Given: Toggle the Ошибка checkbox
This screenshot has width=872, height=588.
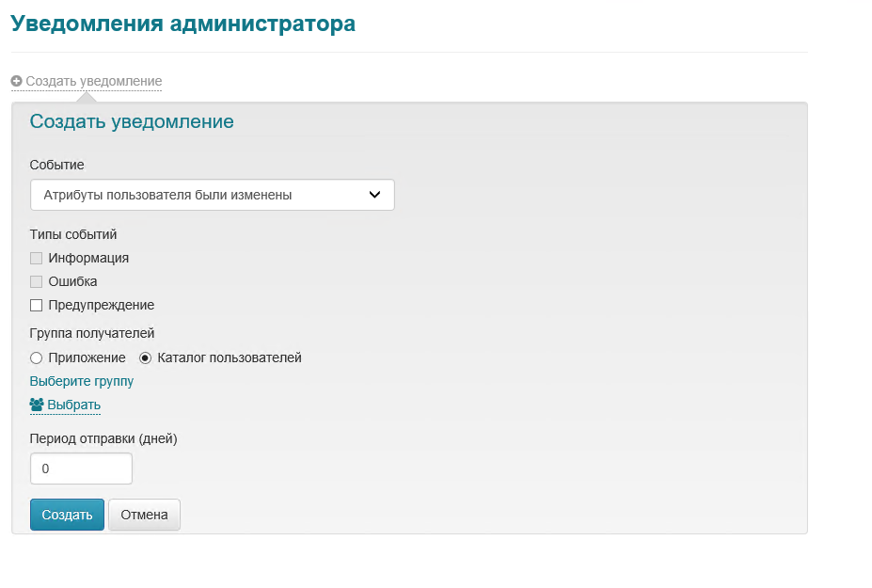Looking at the screenshot, I should 37,281.
